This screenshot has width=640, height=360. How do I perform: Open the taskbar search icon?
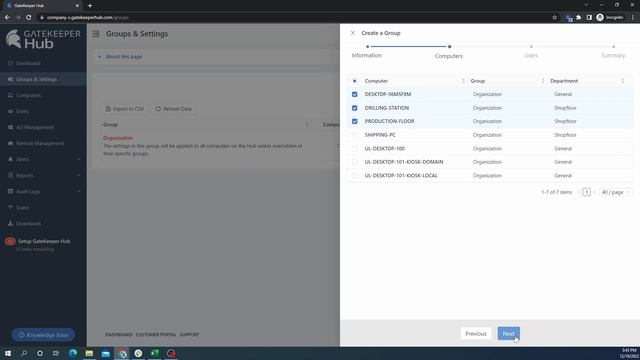(x=24, y=353)
